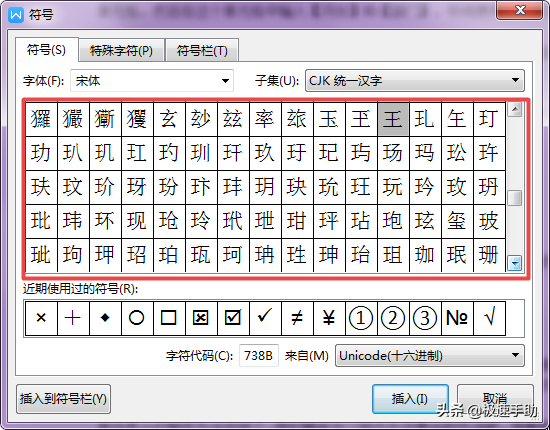Choose the circled number ① symbol
This screenshot has width=550, height=430.
click(x=361, y=318)
